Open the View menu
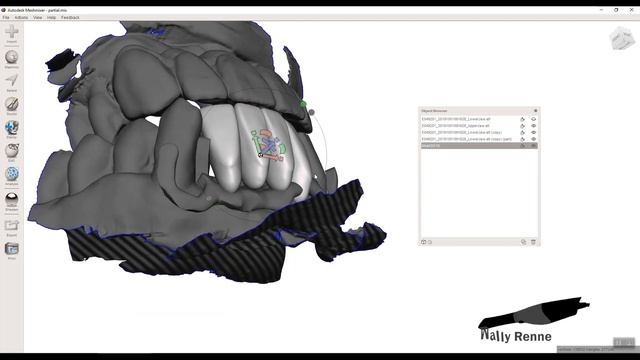Image resolution: width=640 pixels, height=360 pixels. 38,18
